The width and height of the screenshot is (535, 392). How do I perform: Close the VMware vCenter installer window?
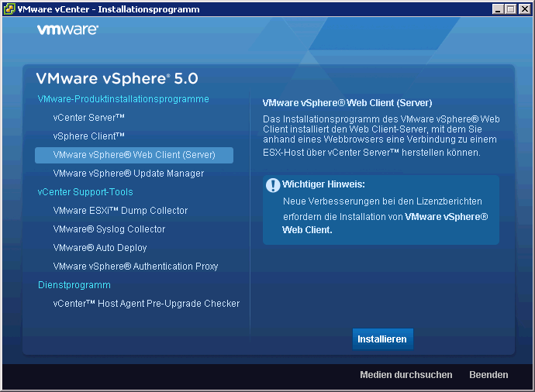[524, 9]
